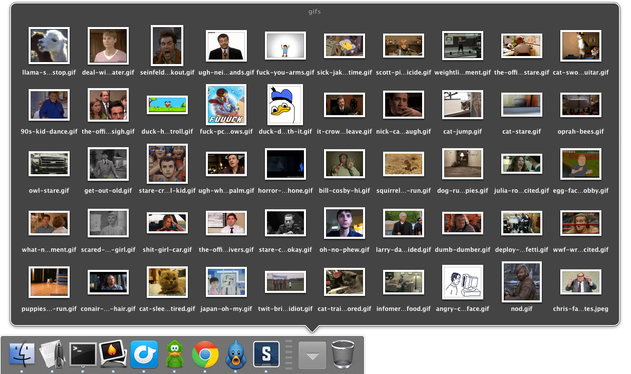Image resolution: width=631 pixels, height=374 pixels.
Task: Open the rocket document icon in Dock
Action: point(52,354)
